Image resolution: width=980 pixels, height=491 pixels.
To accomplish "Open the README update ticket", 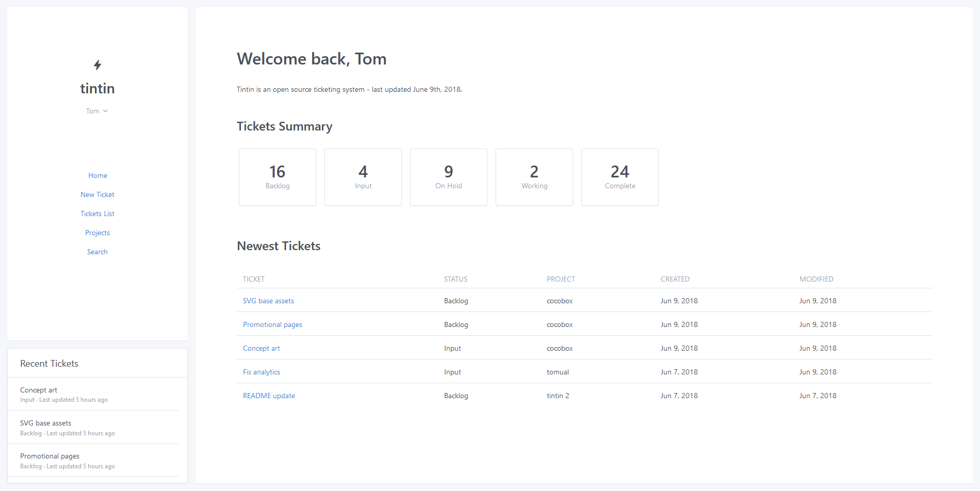I will tap(269, 396).
